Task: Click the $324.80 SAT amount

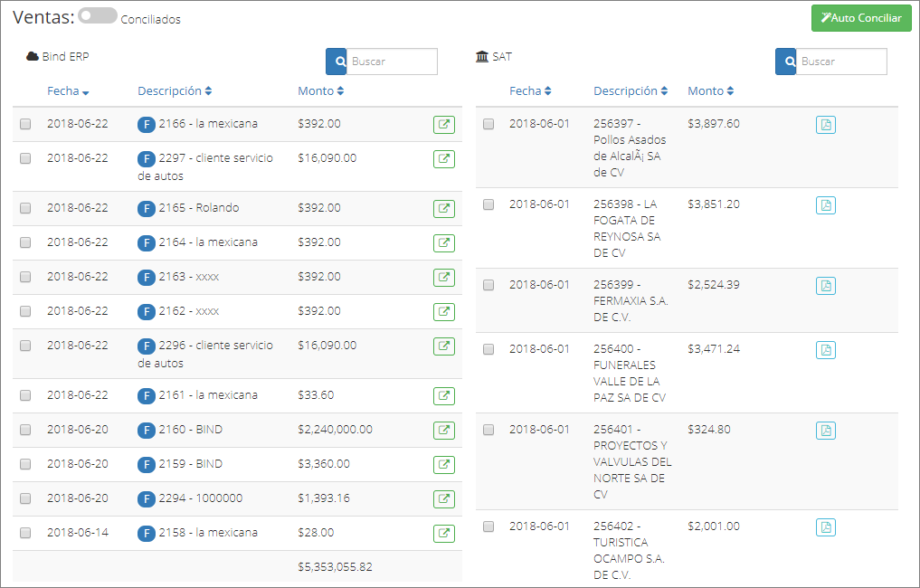Action: pos(709,430)
